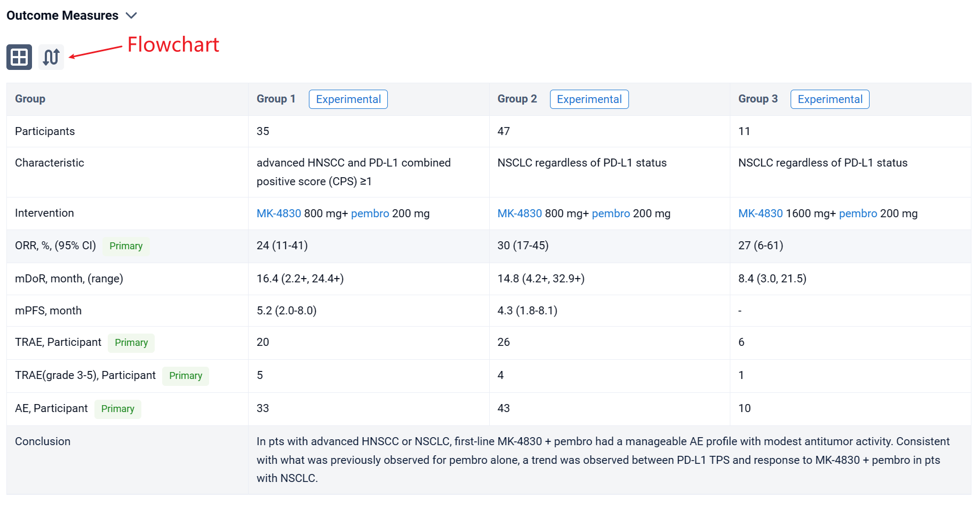This screenshot has height=506, width=980.
Task: Click the Outcome Measures heading
Action: [62, 15]
